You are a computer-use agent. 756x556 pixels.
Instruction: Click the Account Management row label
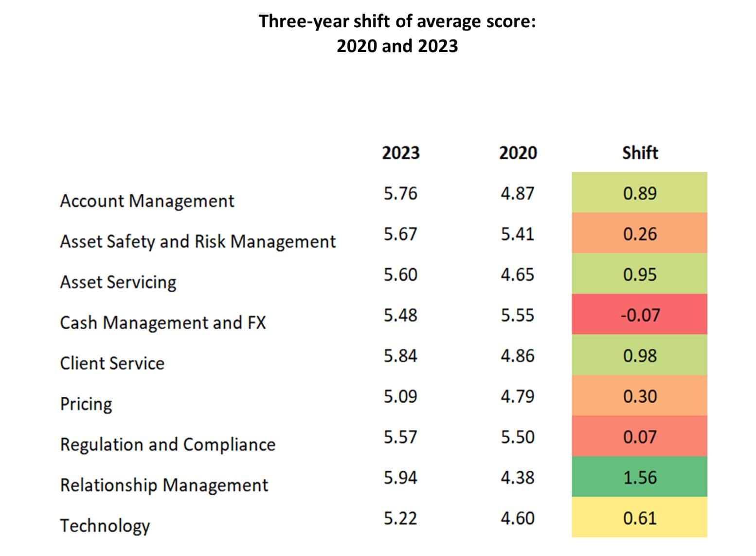147,201
